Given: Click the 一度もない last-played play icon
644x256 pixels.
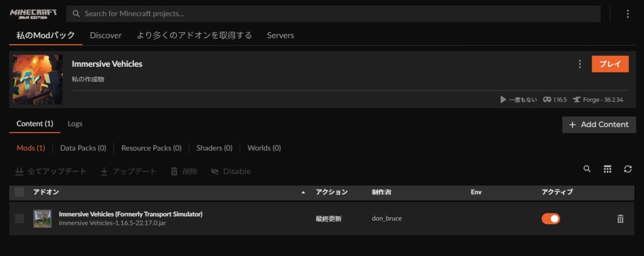Looking at the screenshot, I should tap(503, 100).
